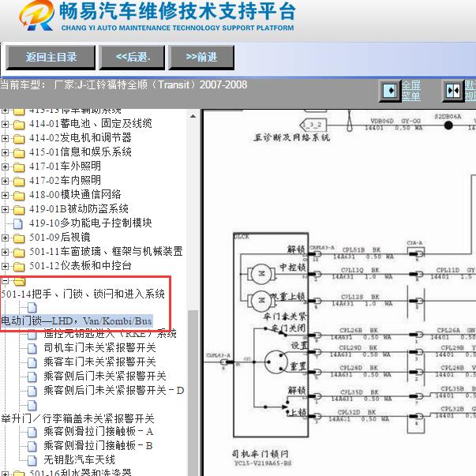The width and height of the screenshot is (476, 476).
Task: Click folder icon of 501-09后视镜
Action: 19,238
